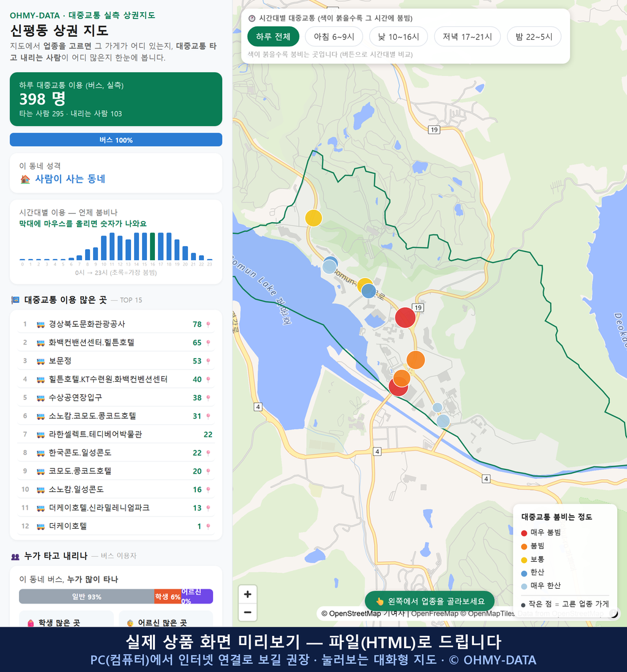Screen dimensions: 627x672
Task: Open the OpenFreeMap attribution link
Action: click(435, 613)
